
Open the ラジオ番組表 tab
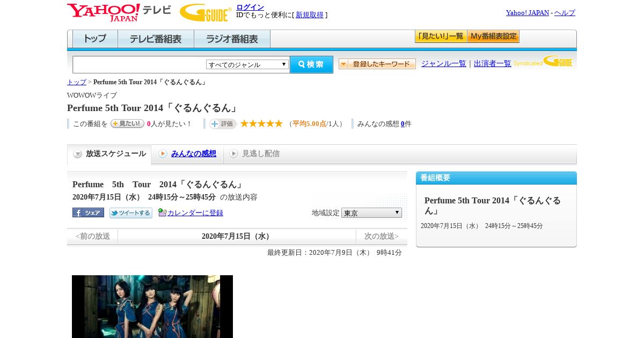[232, 39]
